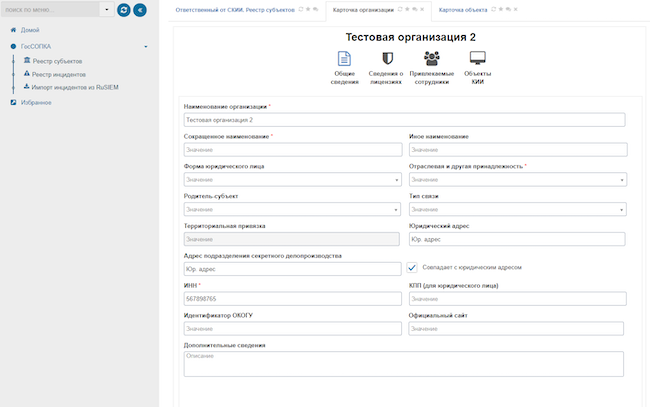Open the Тип связи dropdown
This screenshot has width=650, height=407.
pos(518,209)
